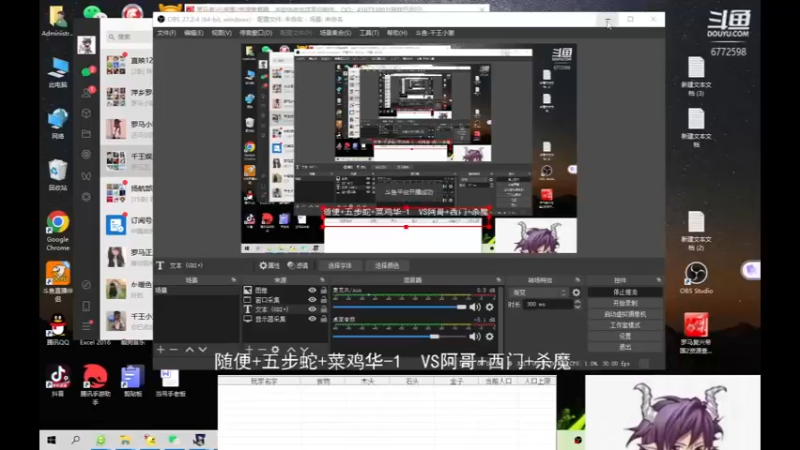Screen dimensions: 800x450
Task: Open microphone channel settings gear
Action: pos(490,307)
